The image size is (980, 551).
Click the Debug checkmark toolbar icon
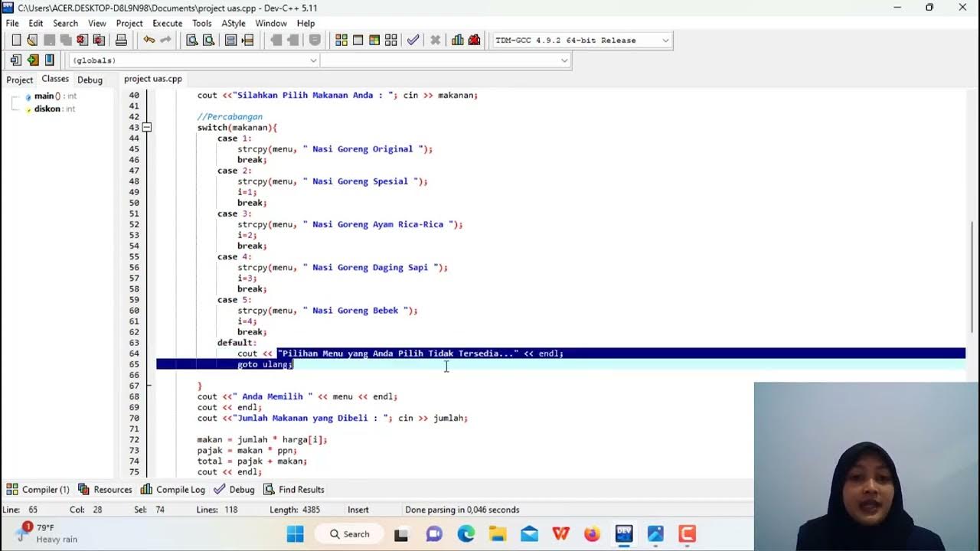pos(413,40)
